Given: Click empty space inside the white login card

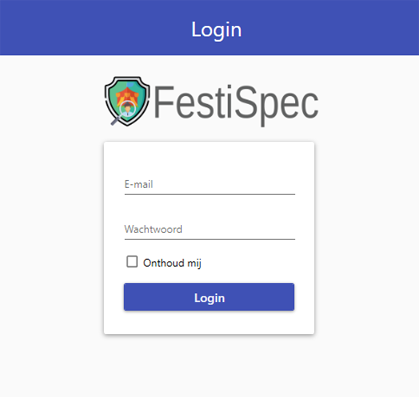Looking at the screenshot, I should (x=209, y=157).
